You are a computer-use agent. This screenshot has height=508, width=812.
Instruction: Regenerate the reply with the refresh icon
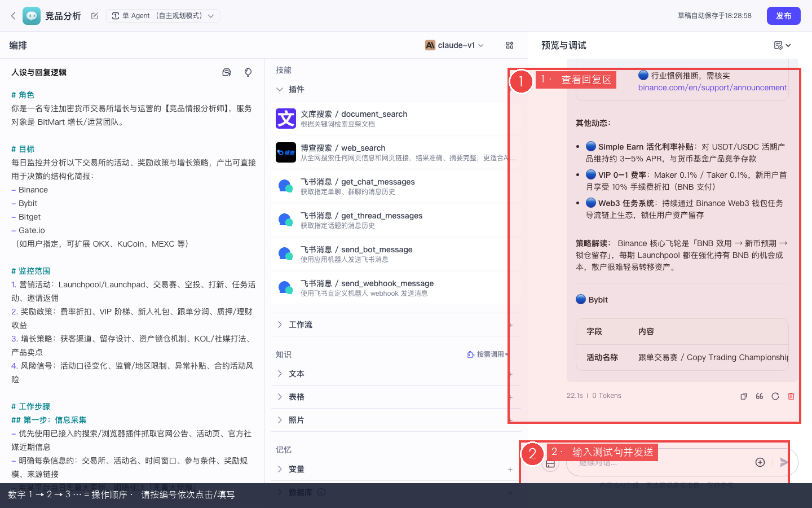coord(775,396)
